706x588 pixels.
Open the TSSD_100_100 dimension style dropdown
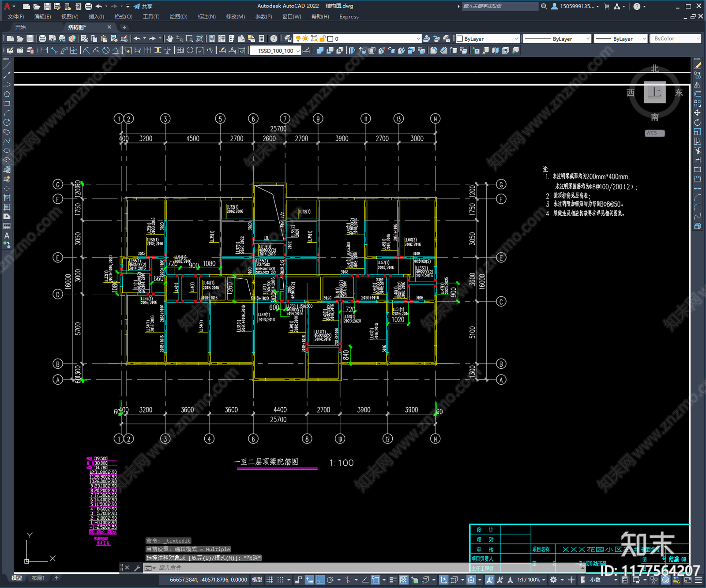[276, 51]
